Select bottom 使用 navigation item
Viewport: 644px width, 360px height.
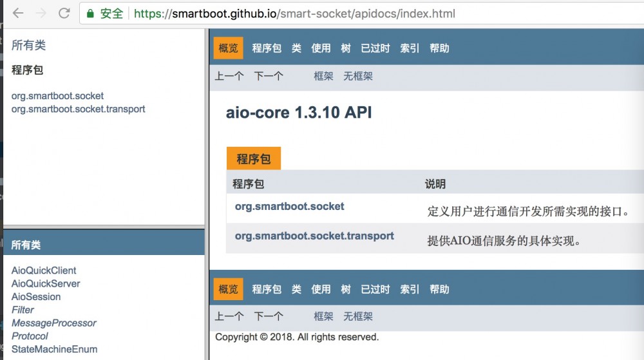pyautogui.click(x=321, y=289)
